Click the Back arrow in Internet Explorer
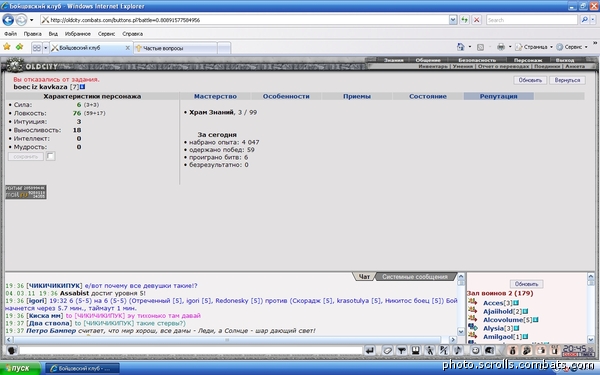This screenshot has height=375, width=600. point(8,20)
